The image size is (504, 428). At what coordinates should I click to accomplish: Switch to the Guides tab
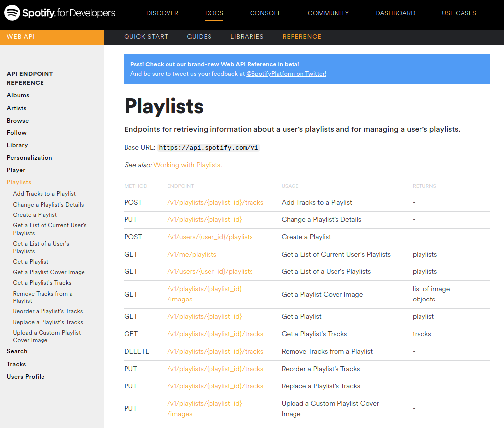pos(199,37)
